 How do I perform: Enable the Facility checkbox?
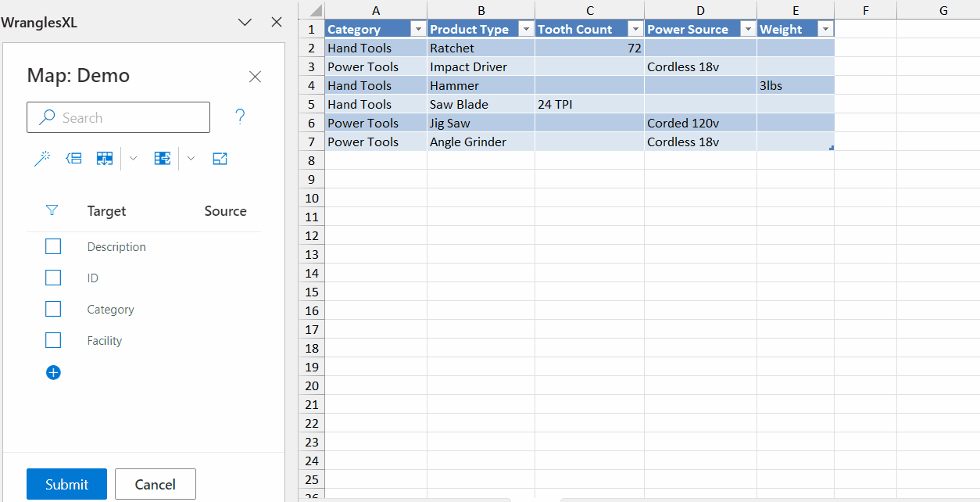point(53,341)
